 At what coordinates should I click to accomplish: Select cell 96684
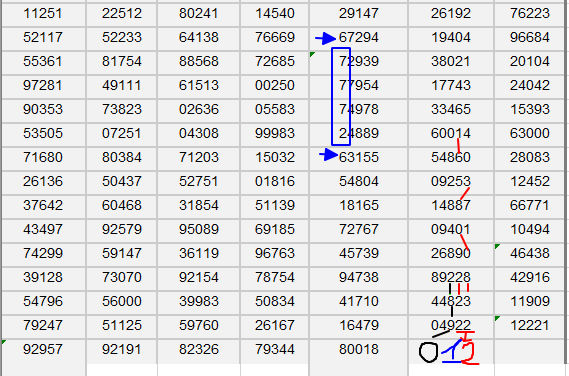click(529, 38)
